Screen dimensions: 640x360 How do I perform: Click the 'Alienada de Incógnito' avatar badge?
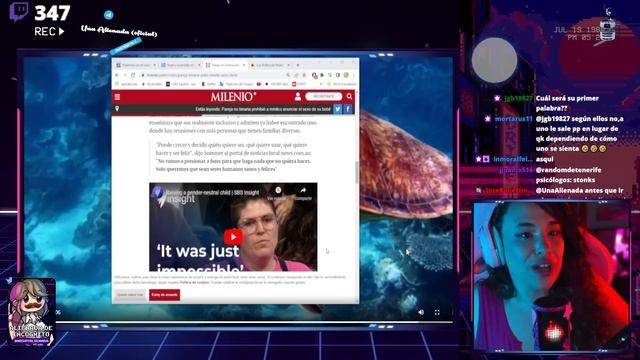(x=32, y=312)
